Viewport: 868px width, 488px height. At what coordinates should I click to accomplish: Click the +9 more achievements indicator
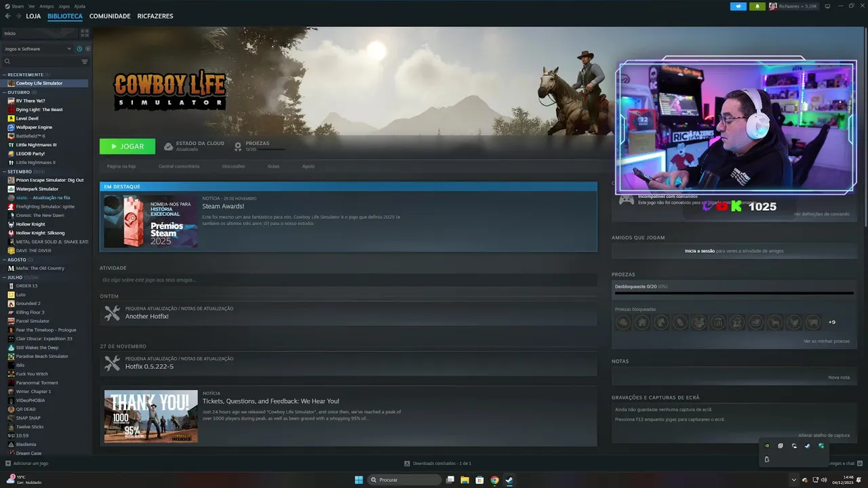point(832,323)
